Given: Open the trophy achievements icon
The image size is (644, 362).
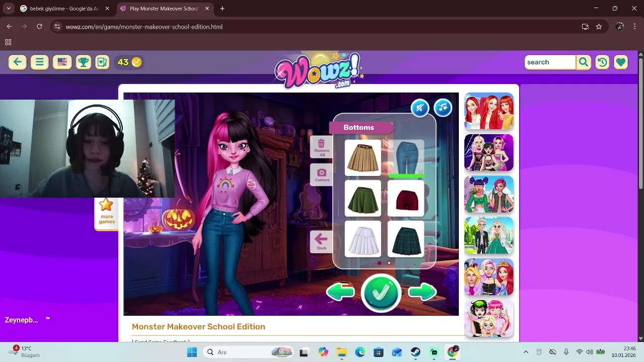Looking at the screenshot, I should [83, 62].
